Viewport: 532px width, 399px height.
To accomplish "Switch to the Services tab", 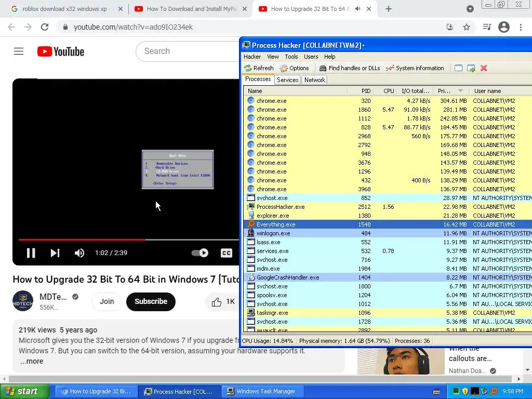I will pyautogui.click(x=287, y=79).
